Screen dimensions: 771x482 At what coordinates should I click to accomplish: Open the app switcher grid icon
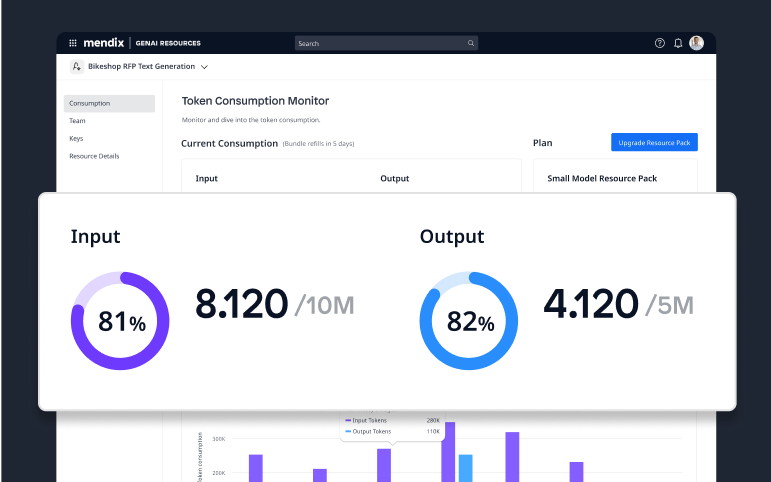pos(72,43)
